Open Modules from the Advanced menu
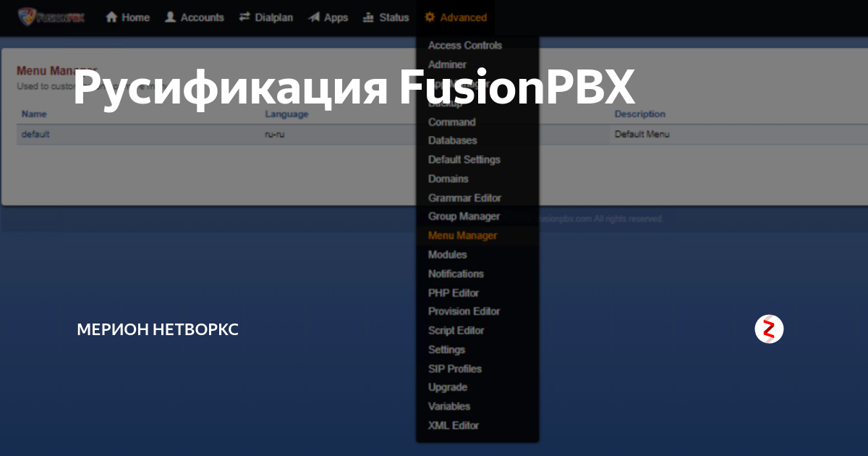 [447, 255]
